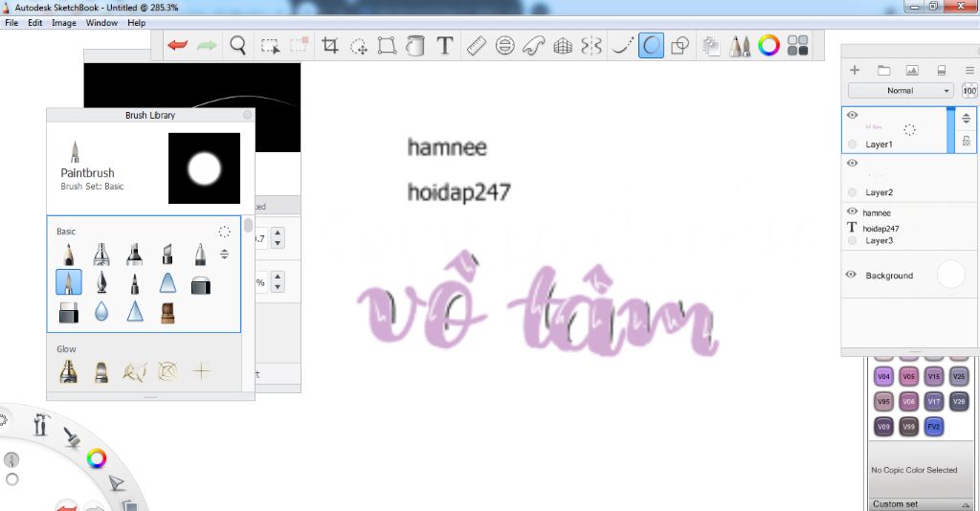
Task: Open the Image menu
Action: pos(64,23)
